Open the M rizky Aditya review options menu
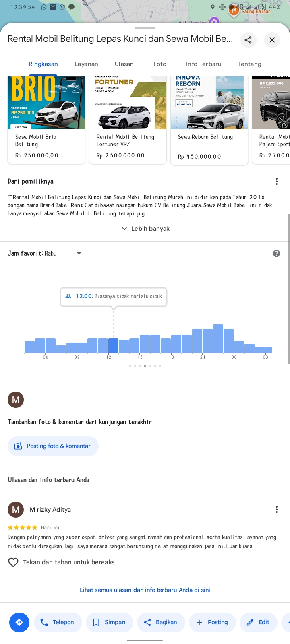 click(277, 510)
